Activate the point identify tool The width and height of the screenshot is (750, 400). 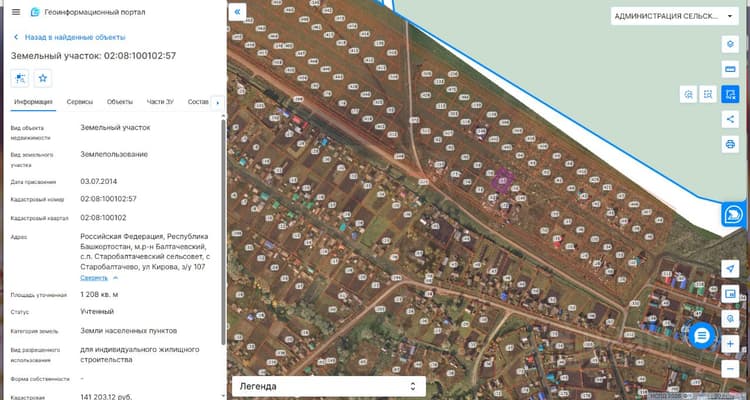(x=688, y=94)
